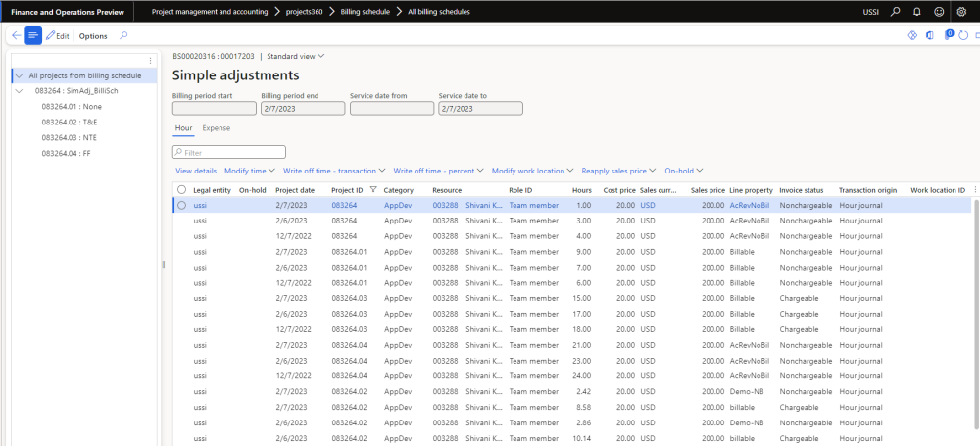Select 083264.03 : NTE tree node
The image size is (980, 446).
69,137
